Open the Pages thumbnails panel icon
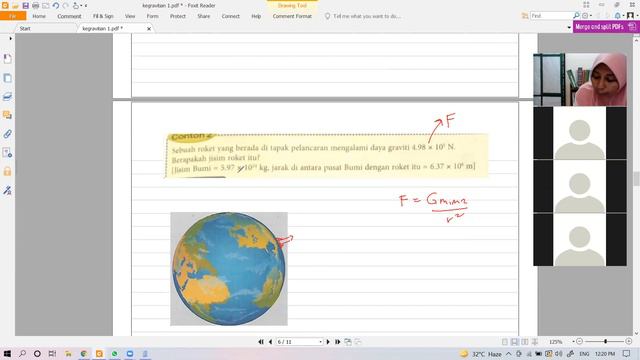Image resolution: width=640 pixels, height=360 pixels. 7,78
